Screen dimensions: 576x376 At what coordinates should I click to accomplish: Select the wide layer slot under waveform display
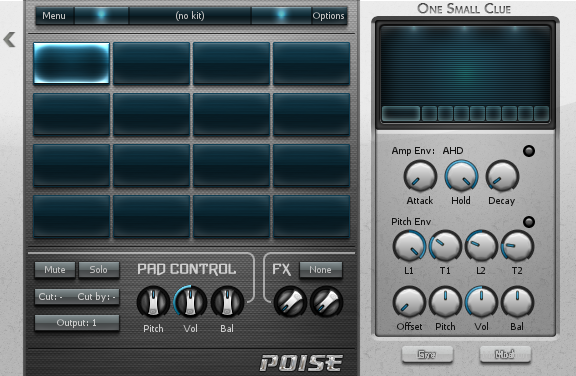click(x=401, y=113)
